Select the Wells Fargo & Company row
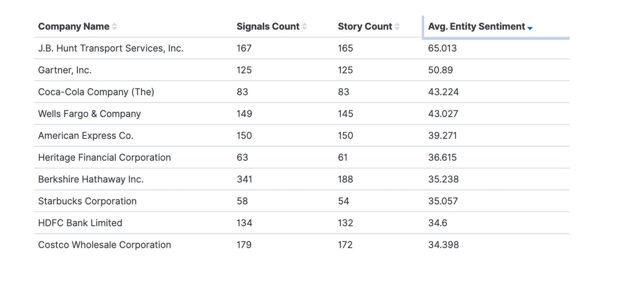 coord(89,114)
